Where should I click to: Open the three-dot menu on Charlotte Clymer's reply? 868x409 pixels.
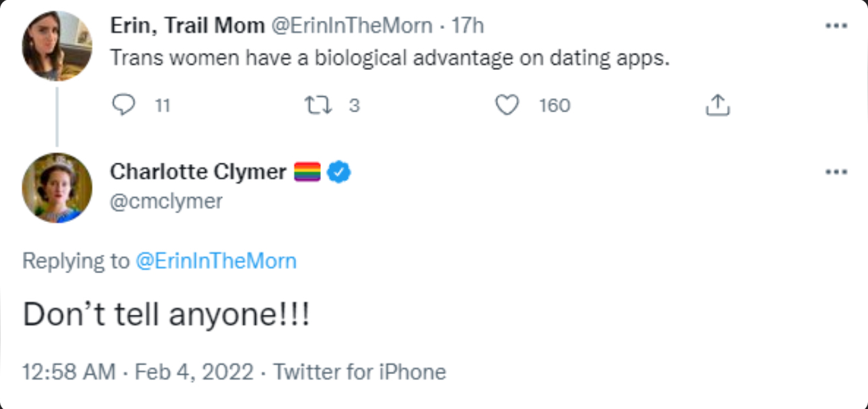tap(836, 172)
